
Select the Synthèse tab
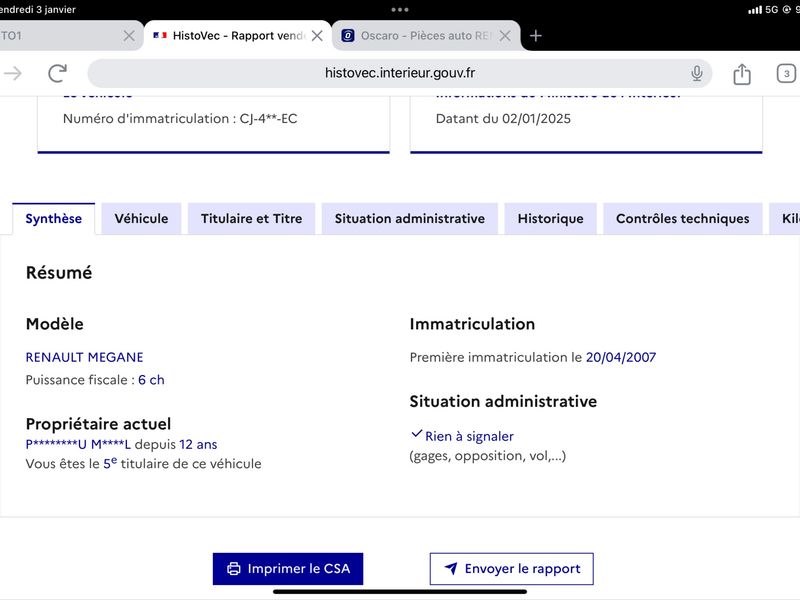point(54,218)
